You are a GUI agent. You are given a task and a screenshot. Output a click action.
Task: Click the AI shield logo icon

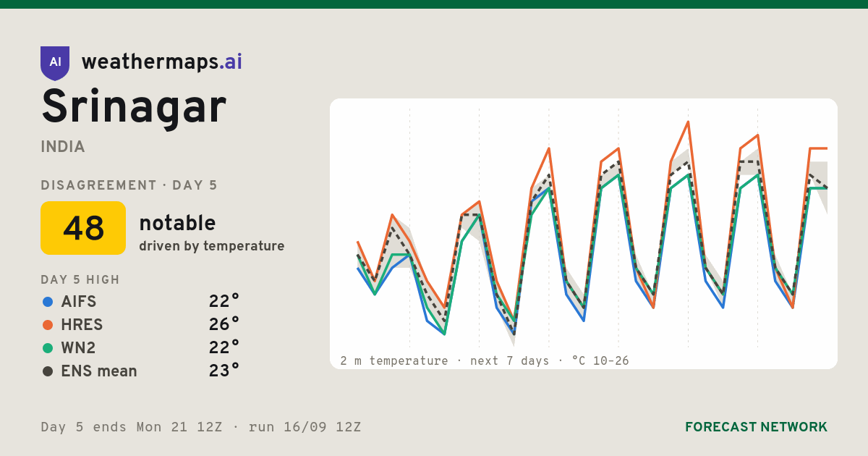[x=55, y=63]
